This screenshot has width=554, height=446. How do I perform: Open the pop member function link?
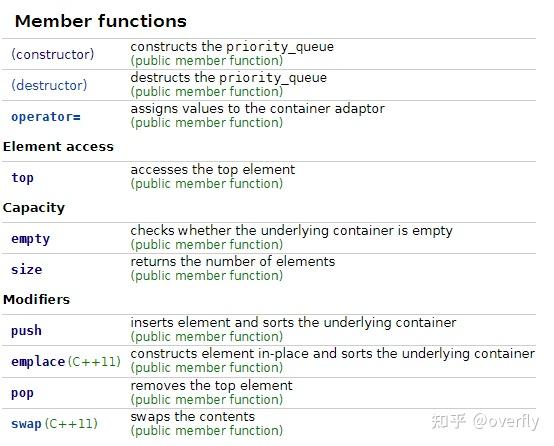[22, 393]
